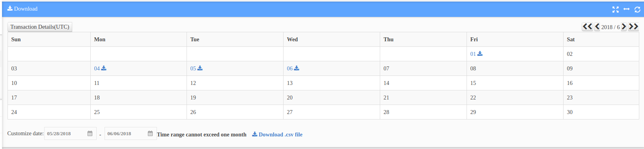Advance to the next month
644x149 pixels.
624,27
